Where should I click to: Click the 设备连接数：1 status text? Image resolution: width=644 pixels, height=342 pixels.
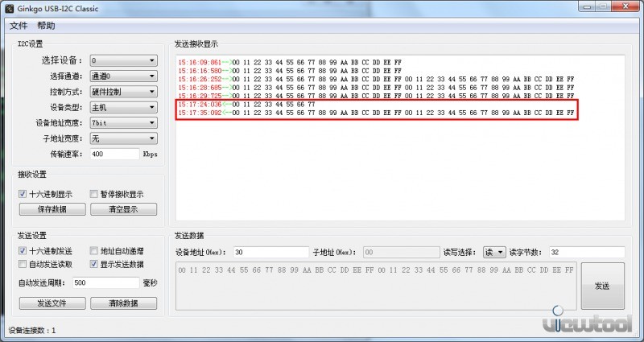(32, 330)
